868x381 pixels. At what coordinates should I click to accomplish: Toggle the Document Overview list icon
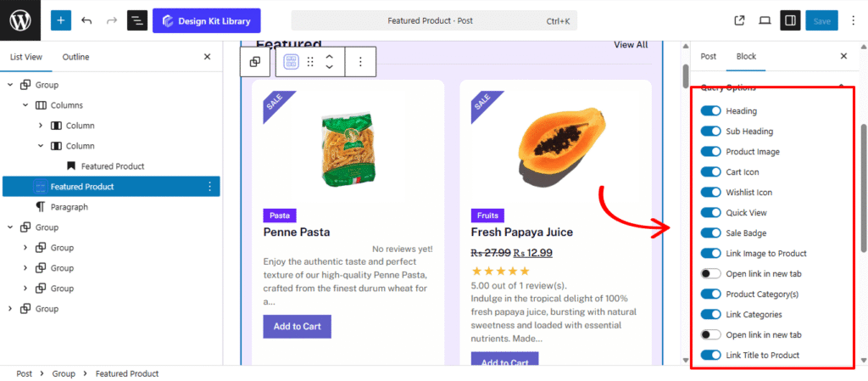point(137,20)
